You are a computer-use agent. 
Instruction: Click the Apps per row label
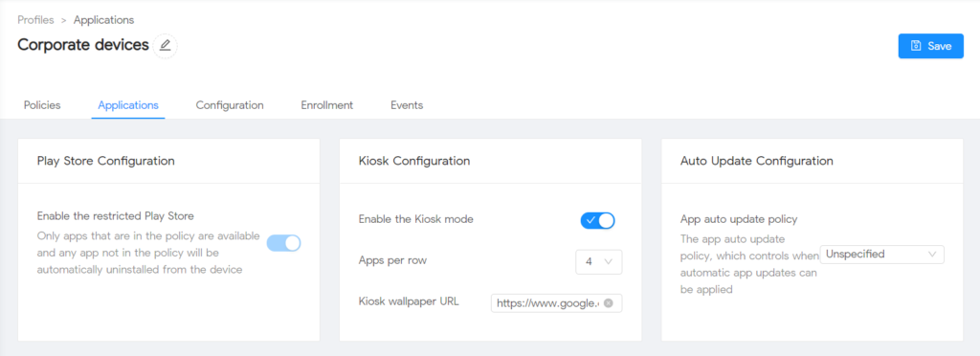[x=392, y=259]
